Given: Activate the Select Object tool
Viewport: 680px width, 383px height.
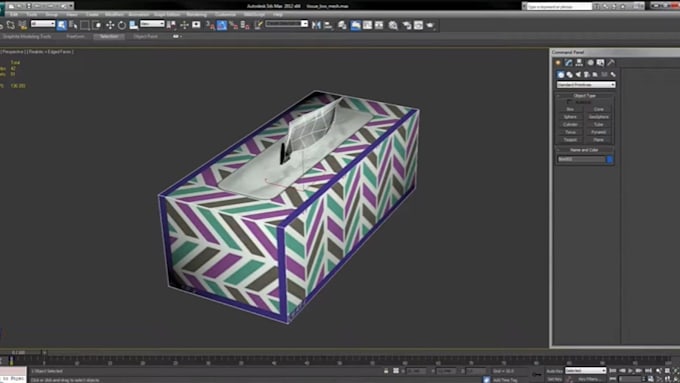Looking at the screenshot, I should click(62, 25).
